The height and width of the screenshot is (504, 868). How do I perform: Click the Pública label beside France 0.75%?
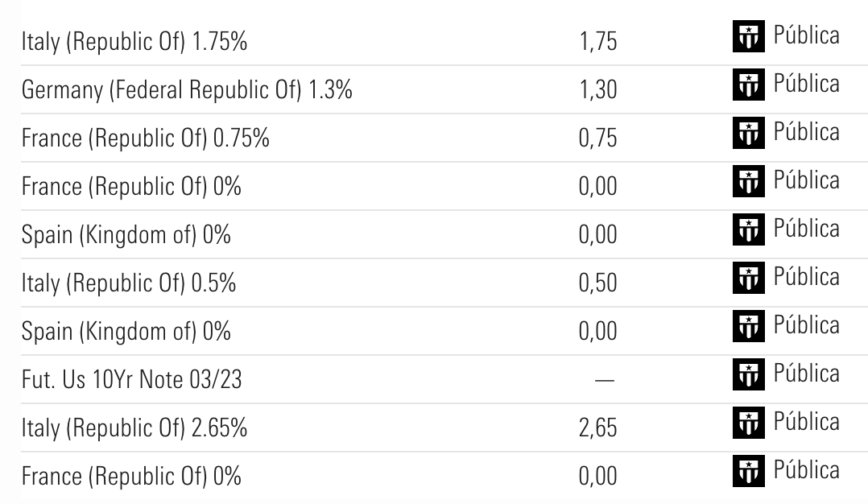(x=806, y=132)
